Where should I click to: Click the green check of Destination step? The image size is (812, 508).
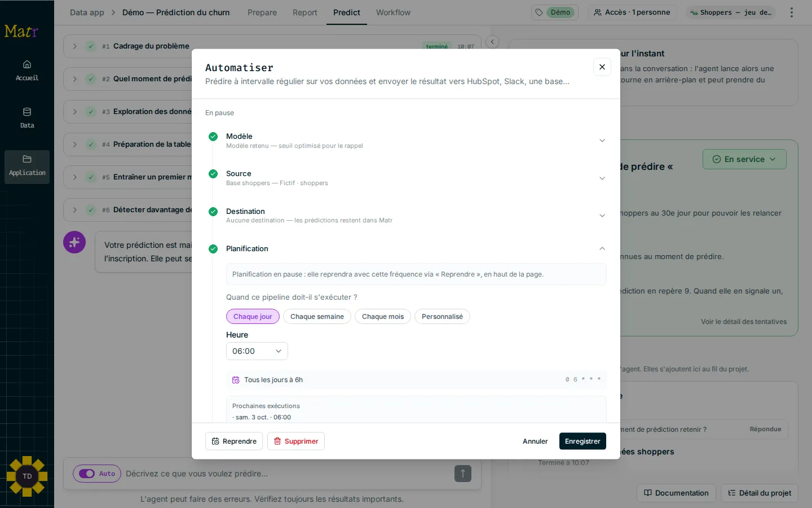pyautogui.click(x=213, y=212)
